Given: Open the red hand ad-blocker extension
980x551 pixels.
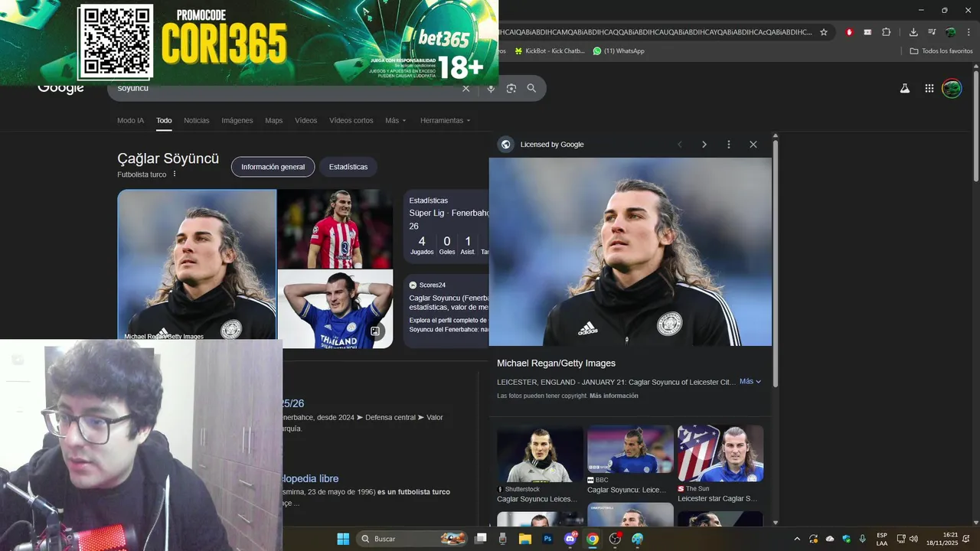Looking at the screenshot, I should 849,32.
